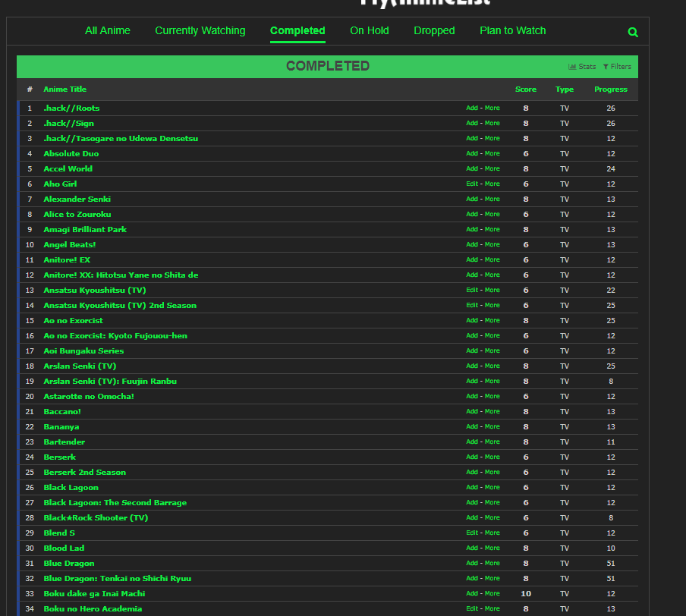The height and width of the screenshot is (616, 686).
Task: Click progress 22 of Ansatsu Kyoushitsu (TV)
Action: (611, 290)
